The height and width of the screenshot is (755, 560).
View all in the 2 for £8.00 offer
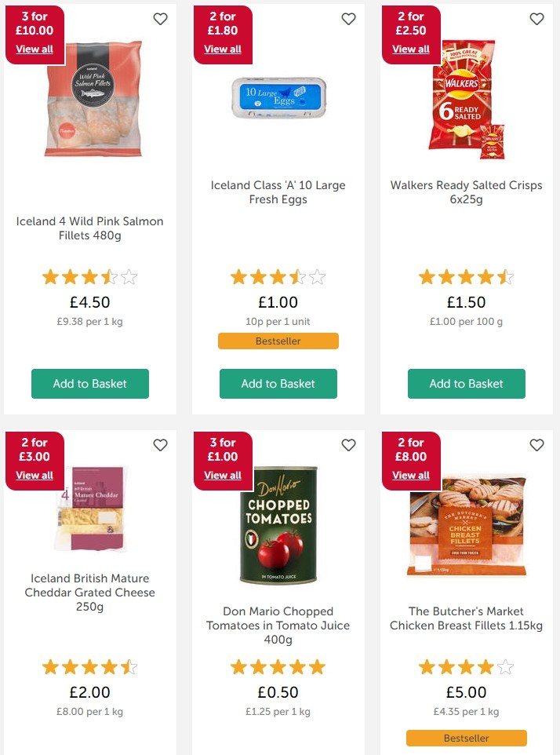[x=411, y=476]
